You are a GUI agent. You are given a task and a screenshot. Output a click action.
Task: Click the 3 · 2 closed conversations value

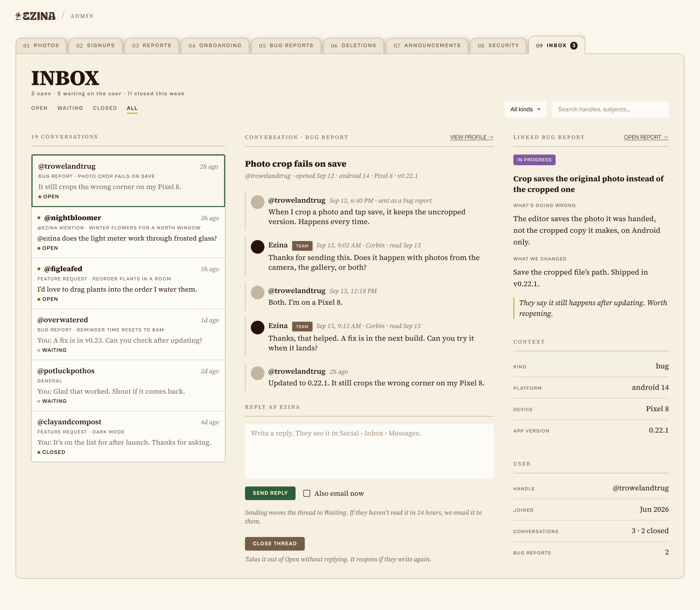(650, 531)
